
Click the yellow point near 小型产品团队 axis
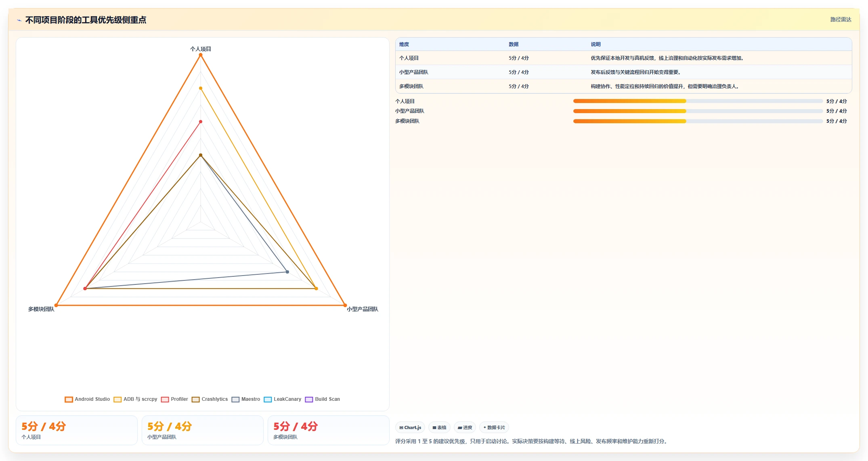point(316,288)
